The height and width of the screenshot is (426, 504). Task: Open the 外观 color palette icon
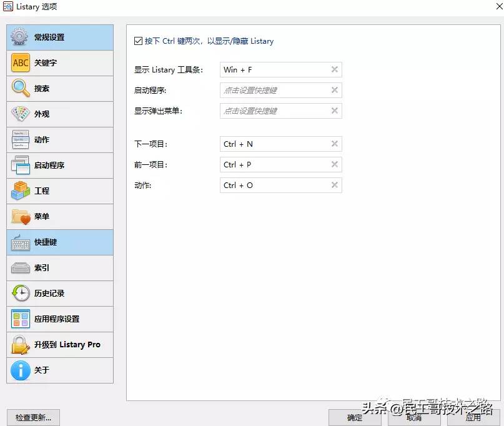pos(21,114)
